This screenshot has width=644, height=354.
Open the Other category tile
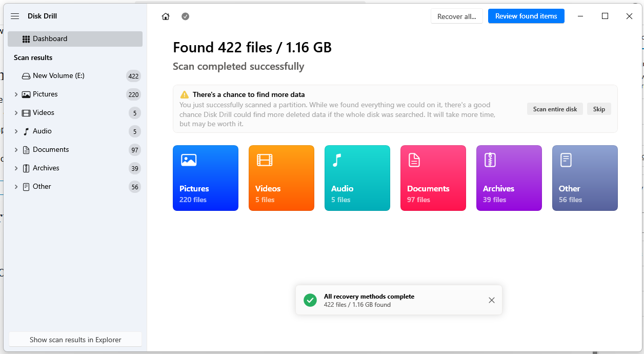(x=585, y=178)
